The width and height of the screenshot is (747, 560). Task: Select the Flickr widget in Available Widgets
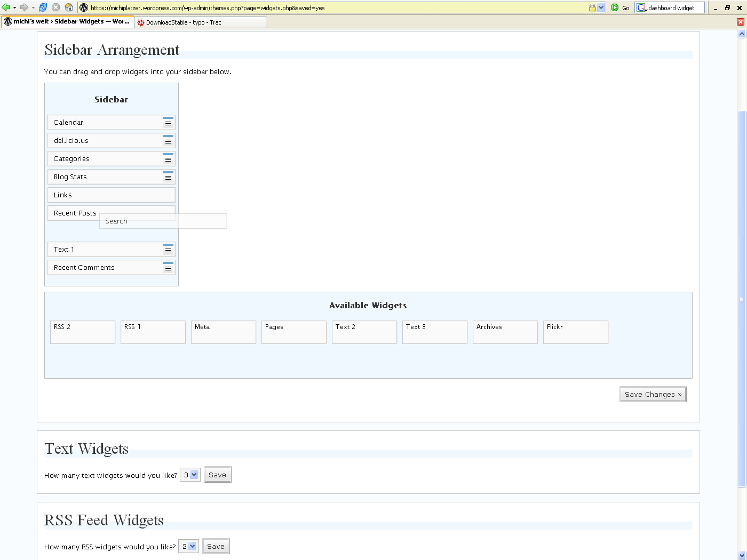pyautogui.click(x=575, y=332)
